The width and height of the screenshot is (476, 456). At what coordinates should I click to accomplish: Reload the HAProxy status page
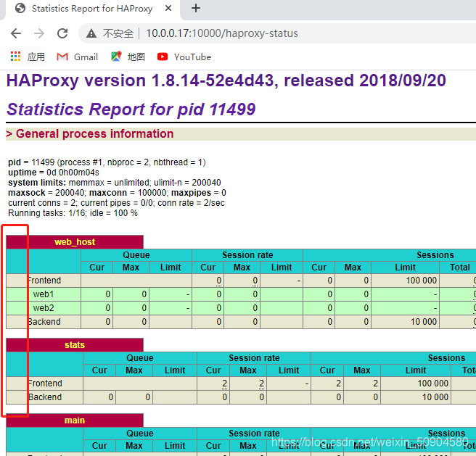(x=62, y=33)
